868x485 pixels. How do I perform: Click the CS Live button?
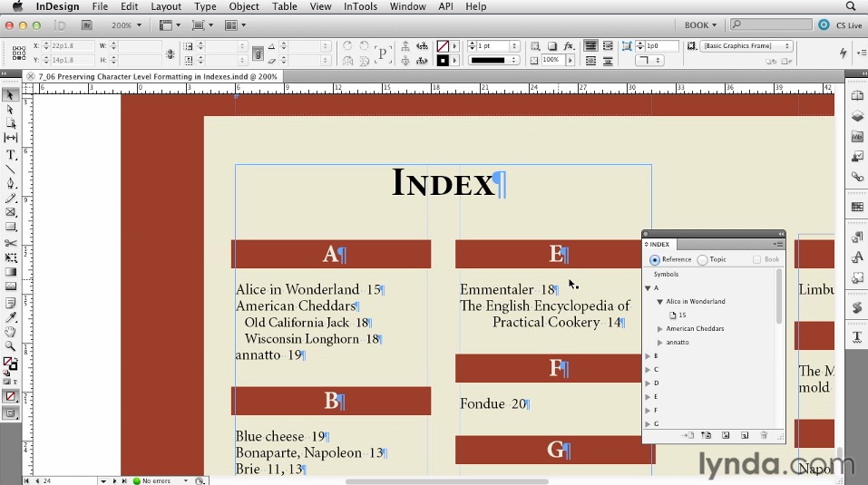[x=842, y=25]
